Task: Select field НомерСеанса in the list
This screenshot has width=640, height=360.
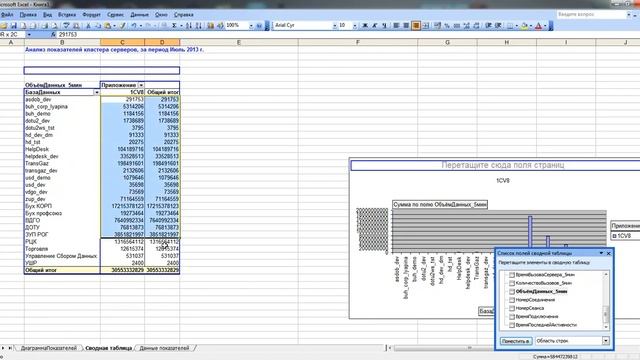Action: click(530, 308)
